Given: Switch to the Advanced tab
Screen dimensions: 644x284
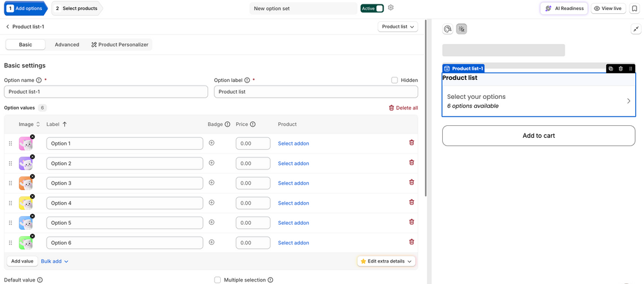Looking at the screenshot, I should coord(67,44).
